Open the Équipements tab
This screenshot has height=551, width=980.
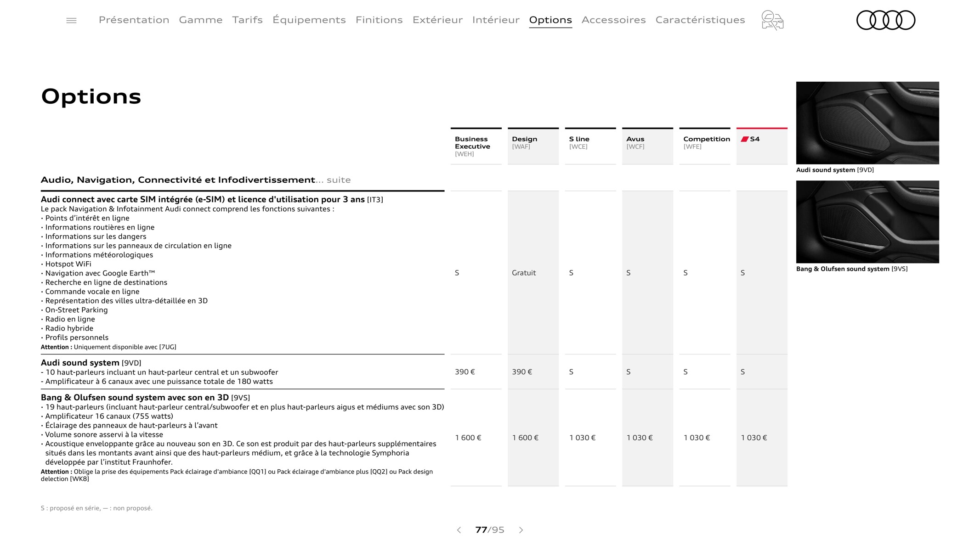pos(309,20)
